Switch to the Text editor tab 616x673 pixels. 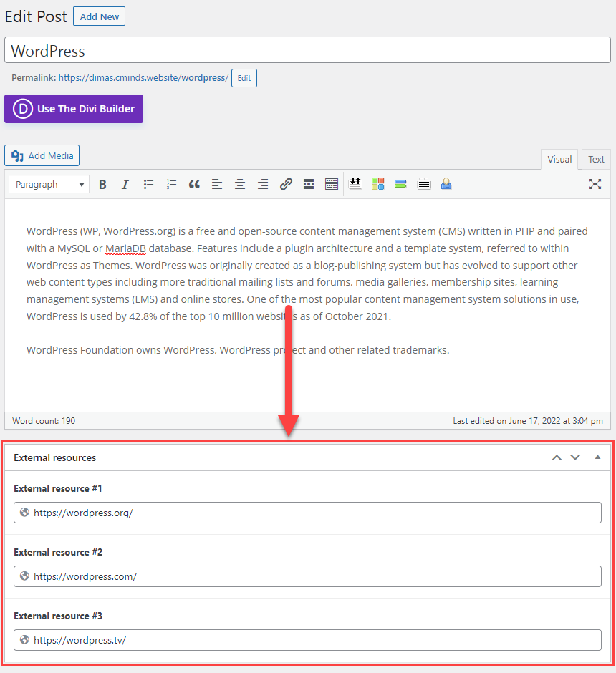click(x=596, y=159)
